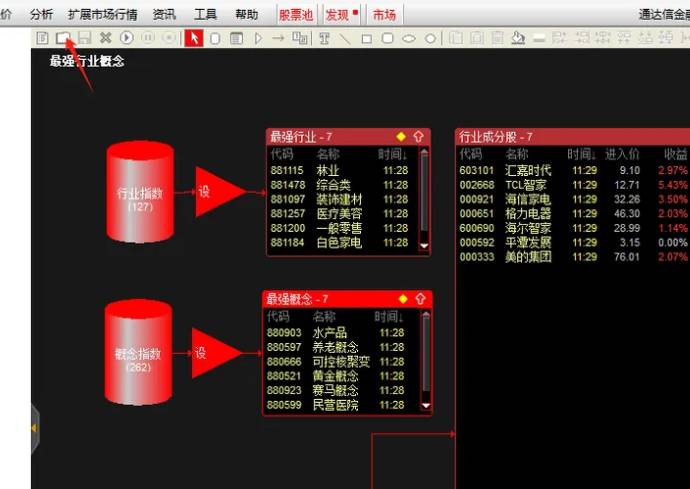Select the red pointer arrow tool

click(x=194, y=38)
